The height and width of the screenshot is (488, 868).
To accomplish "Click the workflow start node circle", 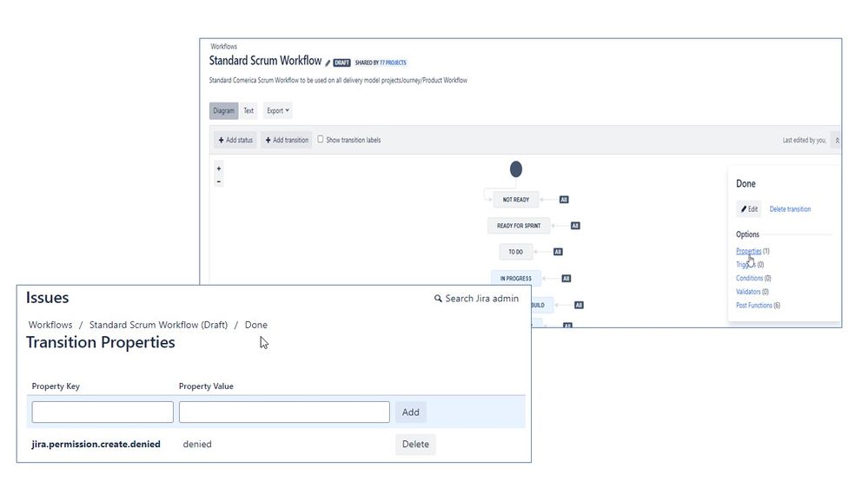I will [x=516, y=169].
